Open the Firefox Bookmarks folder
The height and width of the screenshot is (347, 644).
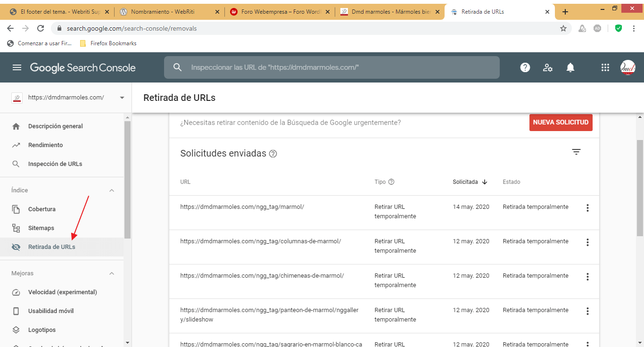108,43
